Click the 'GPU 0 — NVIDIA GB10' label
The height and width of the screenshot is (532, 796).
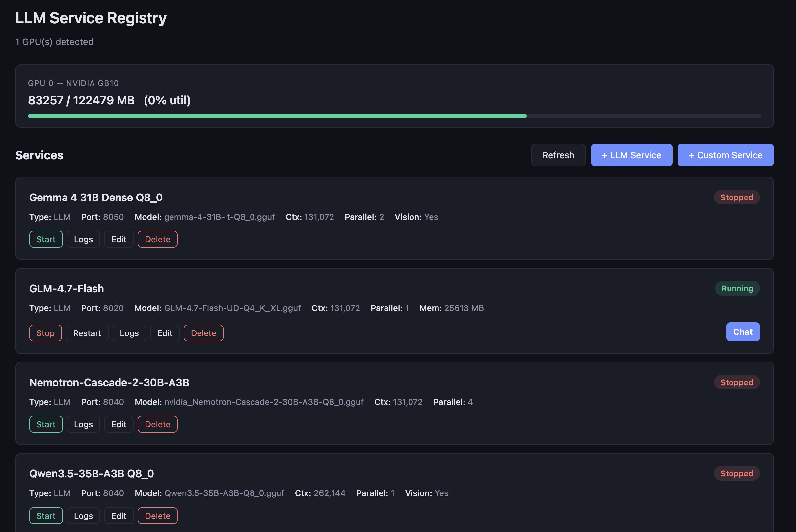pyautogui.click(x=73, y=83)
